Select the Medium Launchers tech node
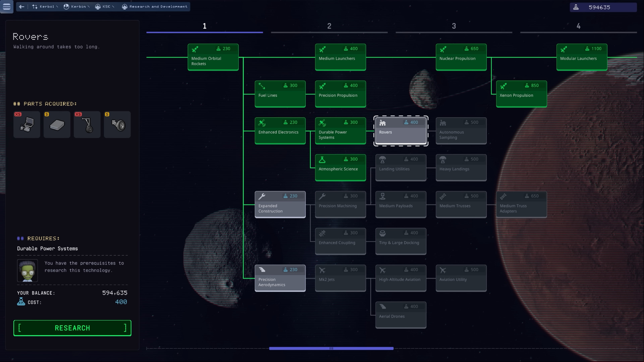The height and width of the screenshot is (362, 644). (341, 57)
